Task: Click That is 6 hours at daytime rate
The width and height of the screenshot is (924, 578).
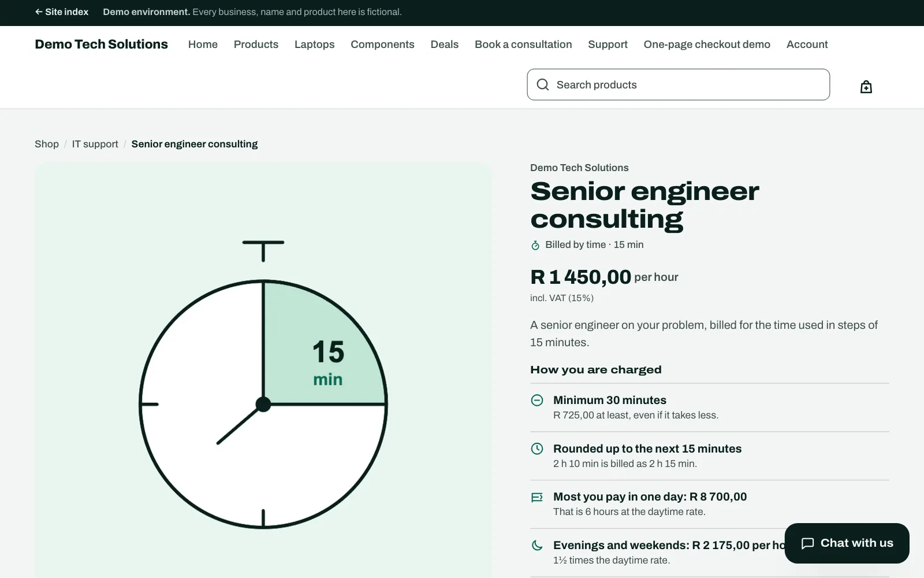Action: (629, 512)
